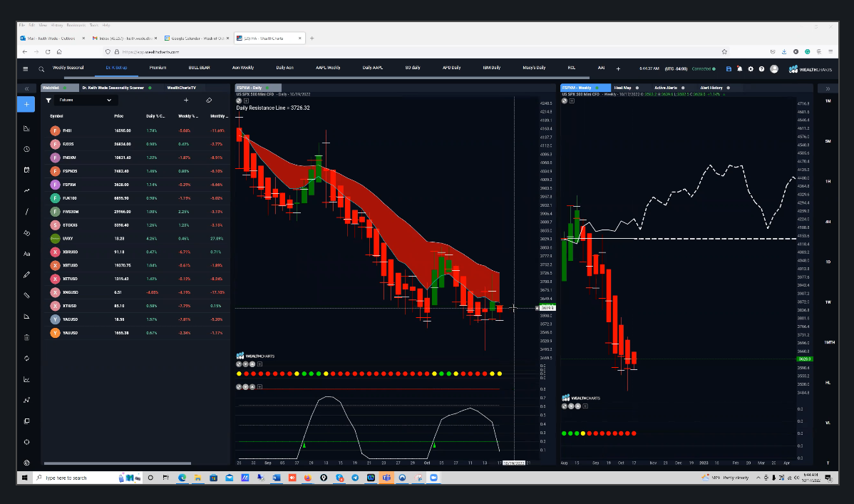Select the 1W timeframe on right bar
This screenshot has height=504, width=854.
(828, 302)
